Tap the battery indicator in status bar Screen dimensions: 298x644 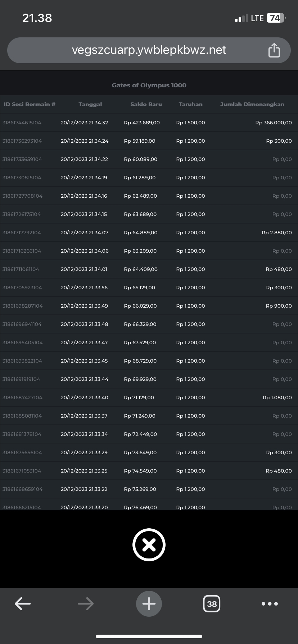pos(276,18)
